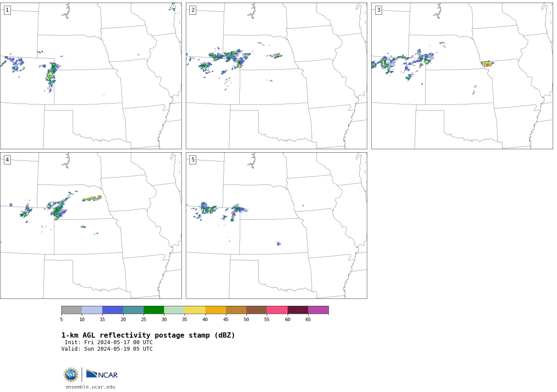Open ensemble member 5 reflectivity map
The height and width of the screenshot is (392, 557).
pyautogui.click(x=276, y=225)
